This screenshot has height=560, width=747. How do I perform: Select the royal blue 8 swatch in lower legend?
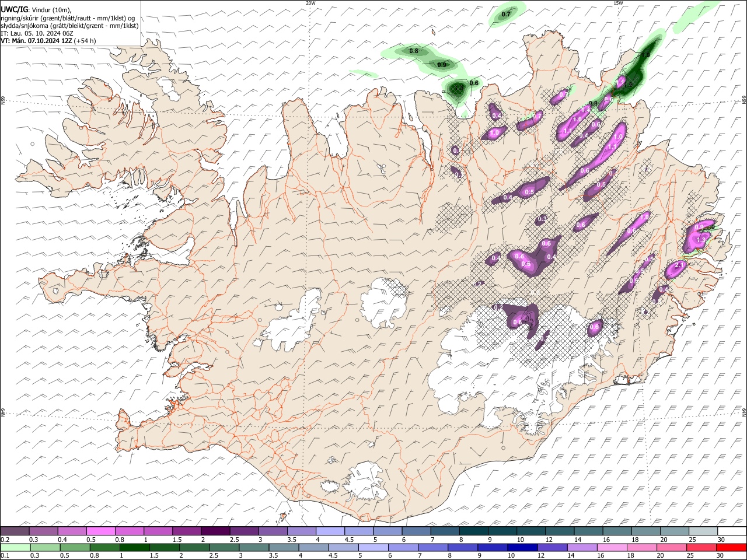[463, 547]
